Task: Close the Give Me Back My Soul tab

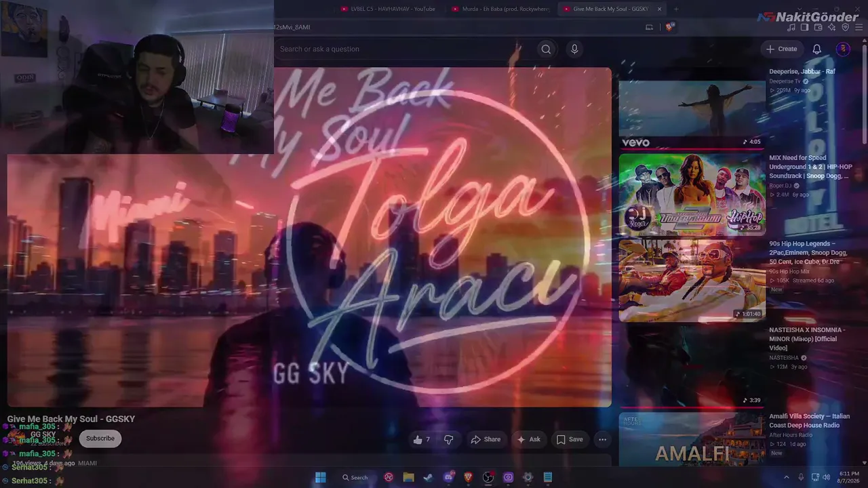Action: click(x=659, y=9)
